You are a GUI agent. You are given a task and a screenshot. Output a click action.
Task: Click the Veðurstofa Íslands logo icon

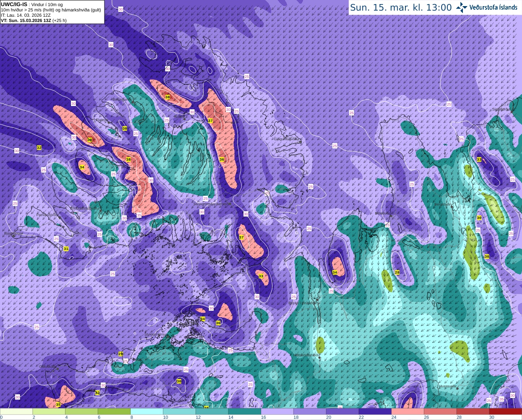462,7
